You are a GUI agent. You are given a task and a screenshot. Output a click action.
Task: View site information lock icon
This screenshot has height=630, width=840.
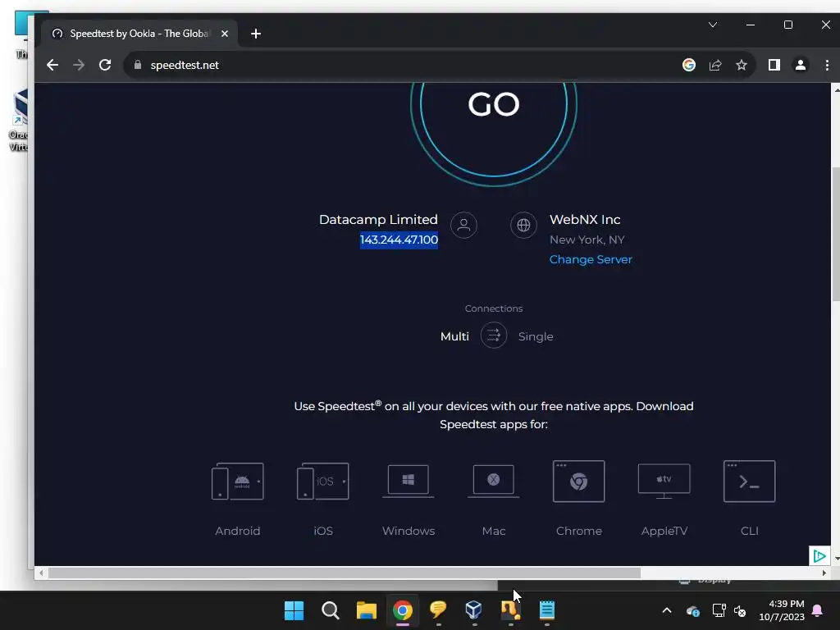point(138,65)
